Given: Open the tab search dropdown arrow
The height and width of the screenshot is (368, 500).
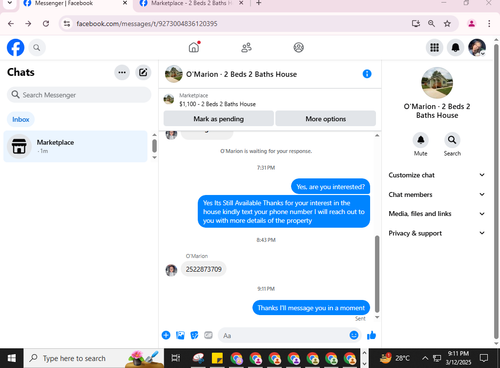Looking at the screenshot, I should point(10,3).
